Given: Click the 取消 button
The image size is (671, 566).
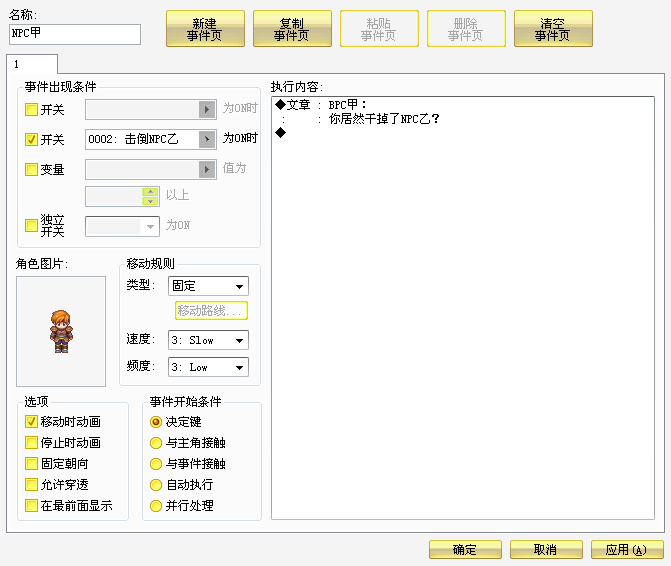Looking at the screenshot, I should [546, 549].
